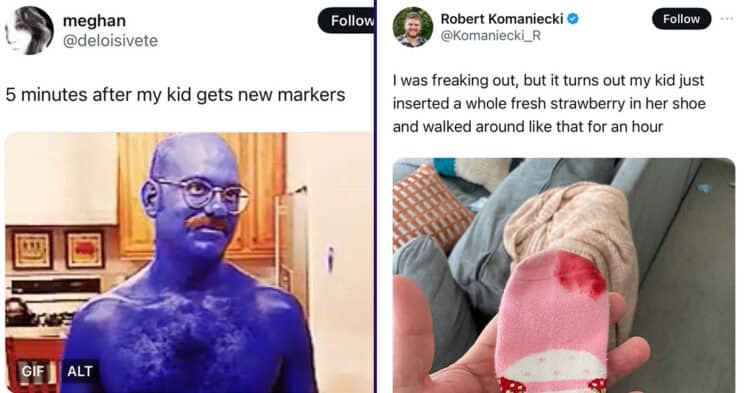Open the meghan display name link
This screenshot has width=750, height=393.
pos(94,21)
